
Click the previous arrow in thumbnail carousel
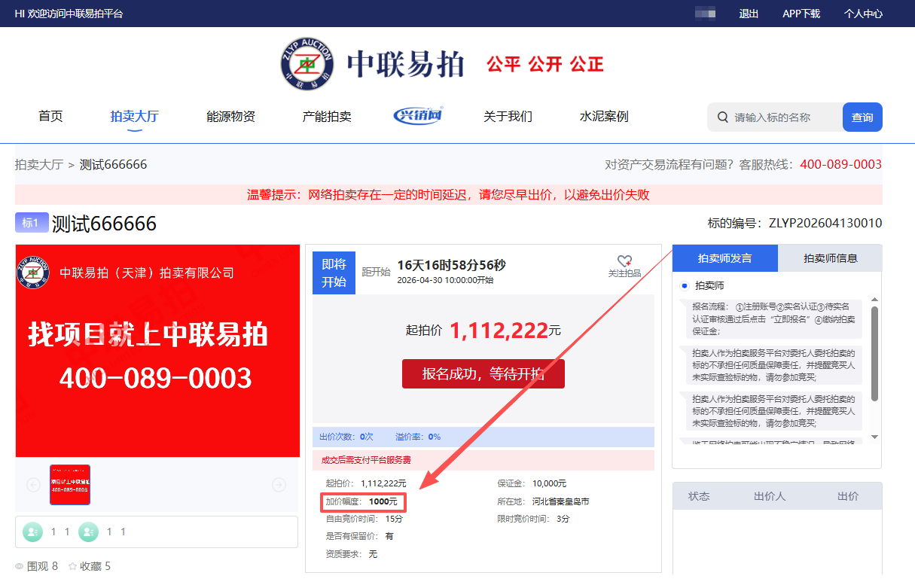click(33, 485)
